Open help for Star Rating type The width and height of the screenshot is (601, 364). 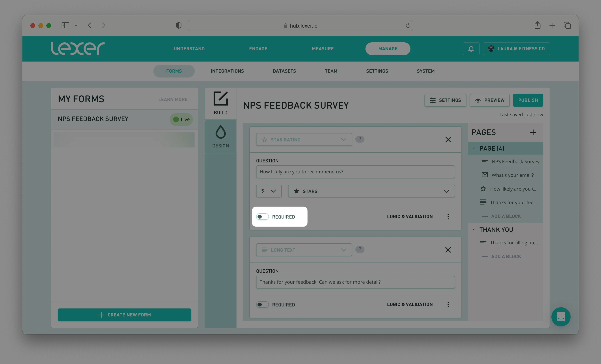coord(359,139)
